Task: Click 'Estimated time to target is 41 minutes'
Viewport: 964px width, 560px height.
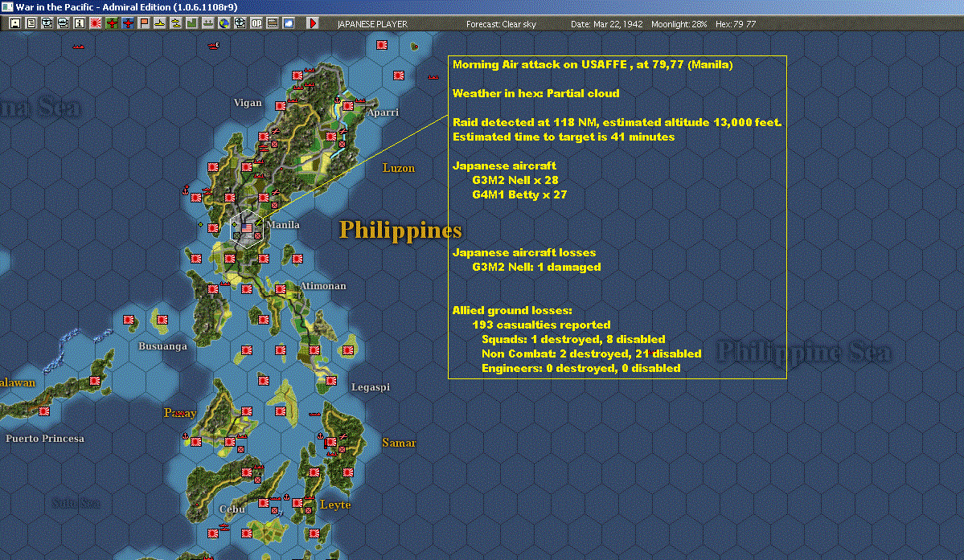Action: 564,137
